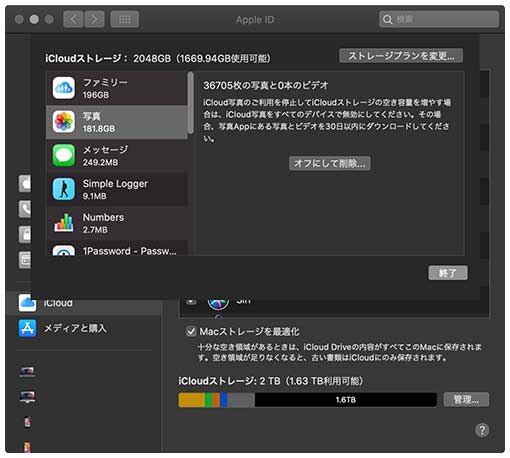Click iCloudストレージ: 2048GB header text

click(x=158, y=59)
